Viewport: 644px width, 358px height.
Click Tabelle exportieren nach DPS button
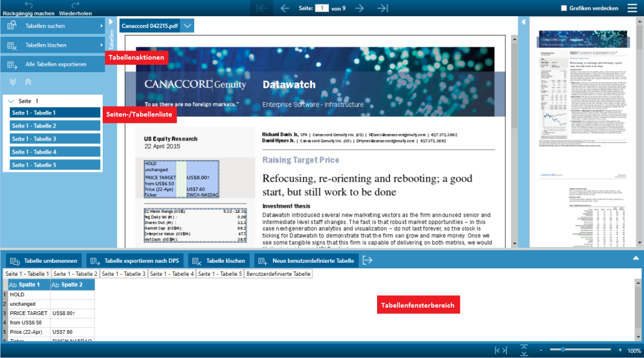point(136,260)
